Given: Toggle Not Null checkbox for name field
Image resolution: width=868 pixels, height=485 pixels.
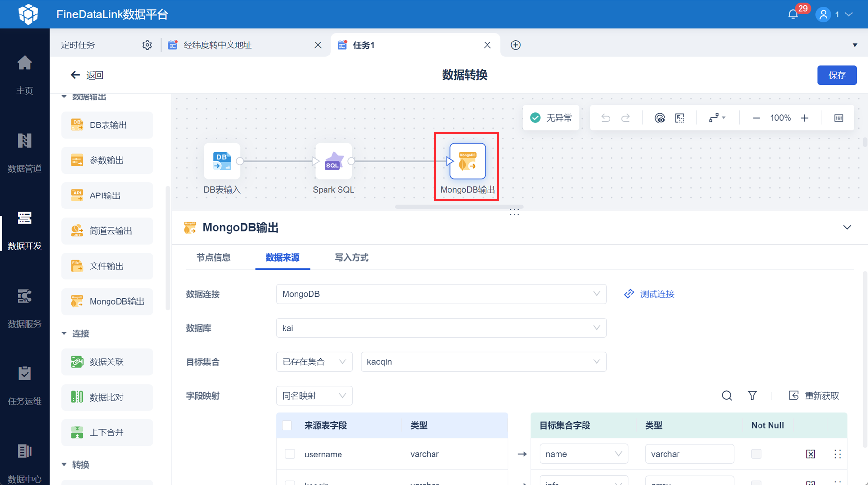Looking at the screenshot, I should [756, 454].
